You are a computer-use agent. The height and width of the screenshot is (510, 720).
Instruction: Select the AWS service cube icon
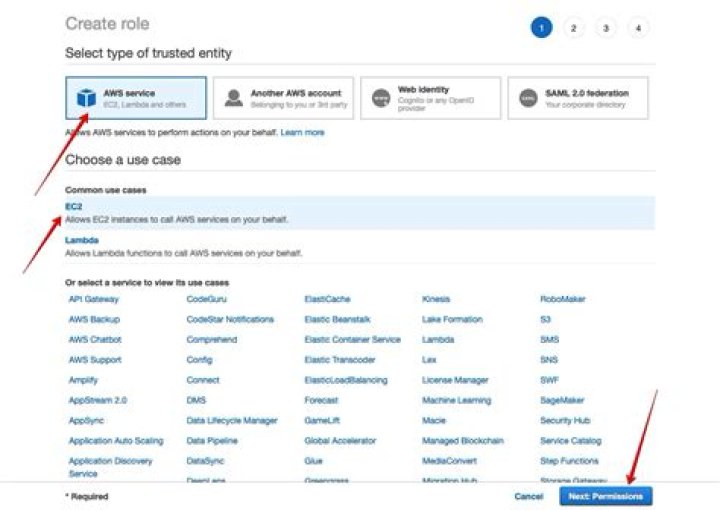point(85,98)
